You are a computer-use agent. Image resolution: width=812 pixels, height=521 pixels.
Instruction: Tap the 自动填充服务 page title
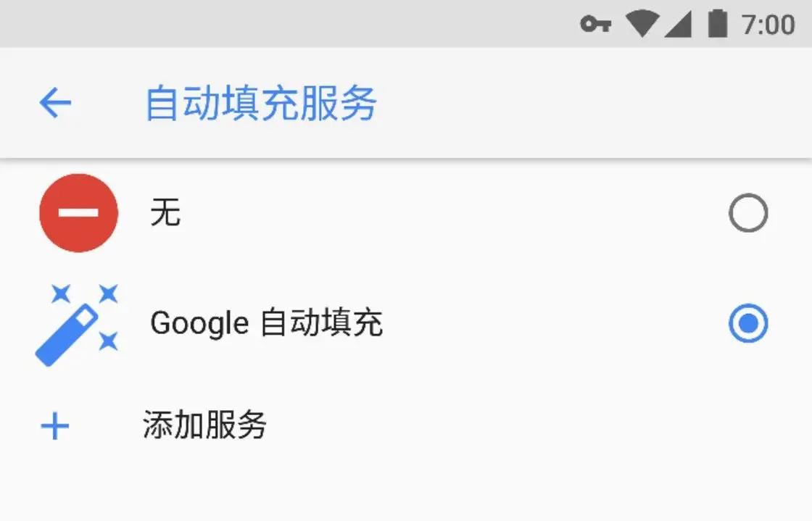pyautogui.click(x=261, y=104)
